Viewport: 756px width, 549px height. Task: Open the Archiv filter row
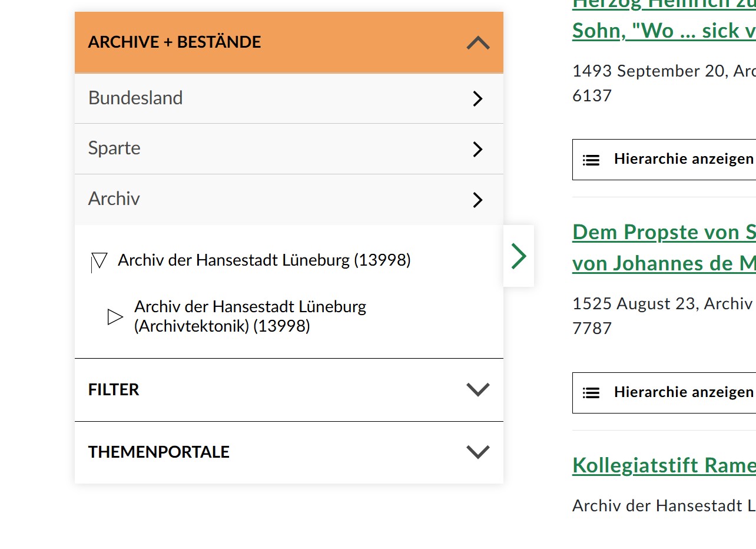pos(114,199)
